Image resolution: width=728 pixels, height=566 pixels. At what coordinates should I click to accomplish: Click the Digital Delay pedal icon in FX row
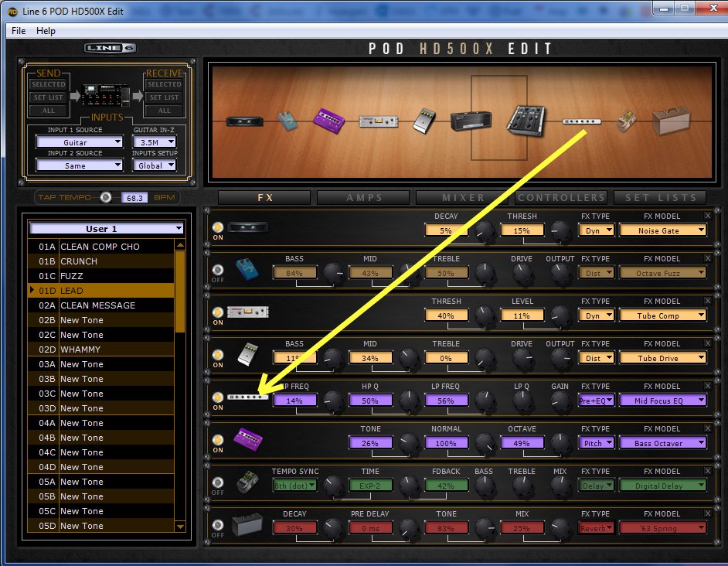coord(248,482)
